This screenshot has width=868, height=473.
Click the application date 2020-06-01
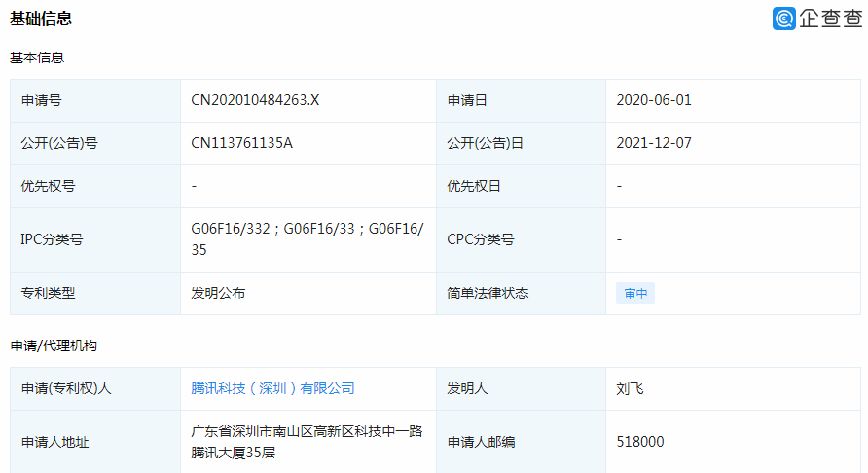coord(654,100)
